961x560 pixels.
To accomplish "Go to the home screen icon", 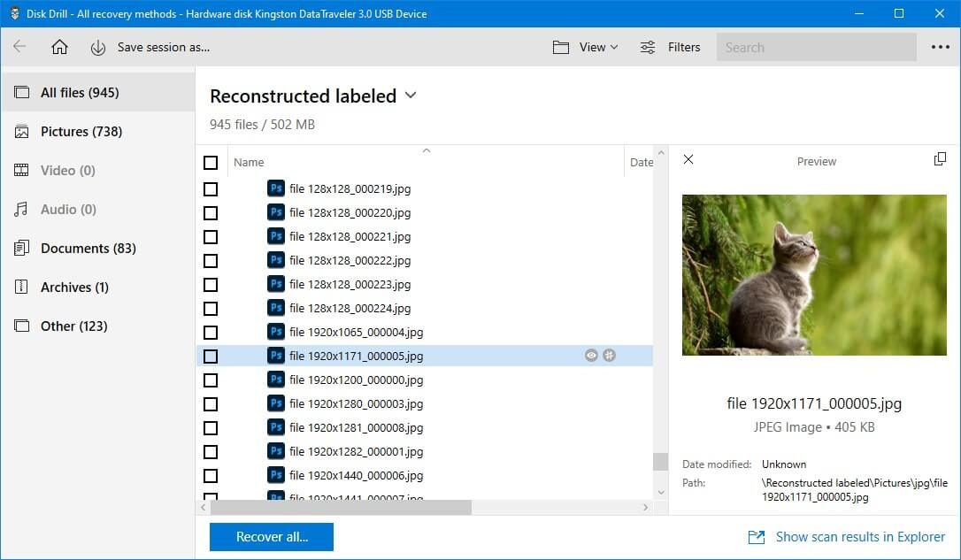I will click(x=59, y=47).
